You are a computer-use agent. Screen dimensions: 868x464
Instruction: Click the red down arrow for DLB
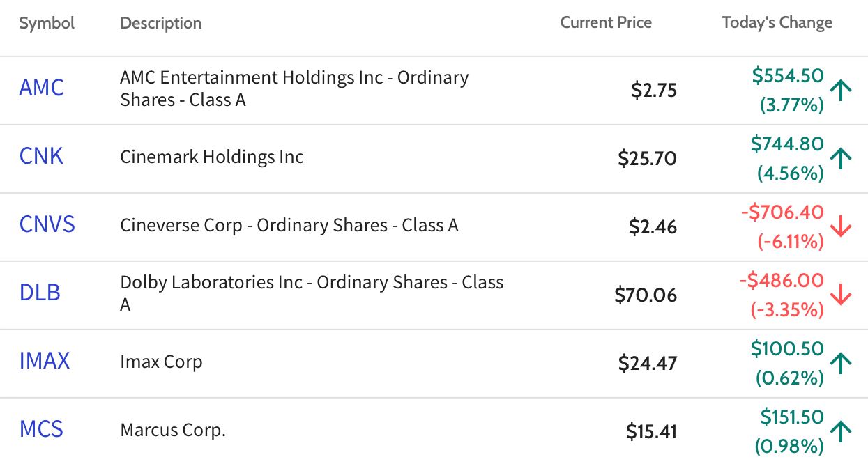842,295
